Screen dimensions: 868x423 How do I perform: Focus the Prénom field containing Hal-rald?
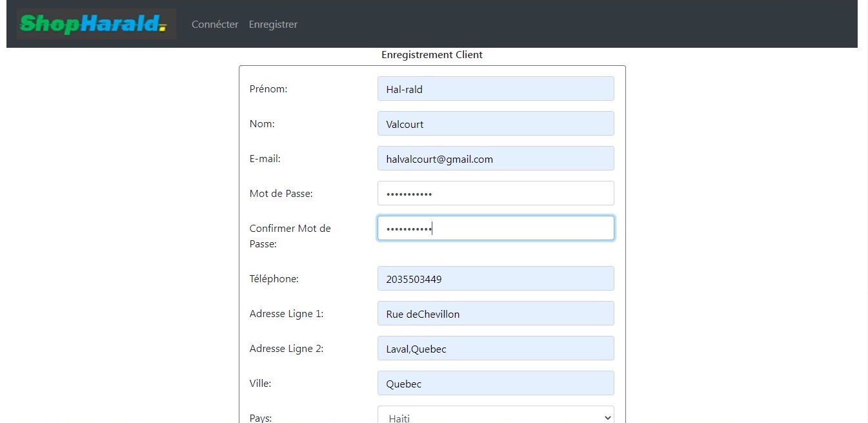495,89
